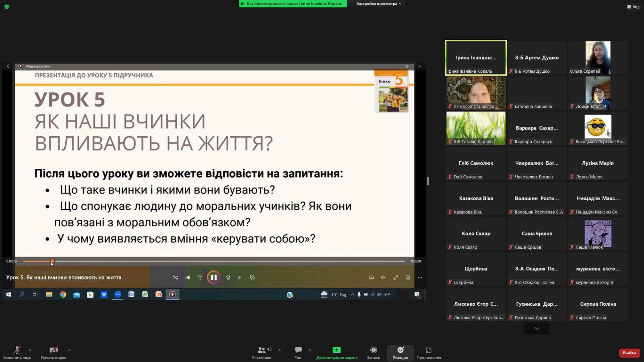Select Висоцький Пересвет avatar tile

coord(598,128)
